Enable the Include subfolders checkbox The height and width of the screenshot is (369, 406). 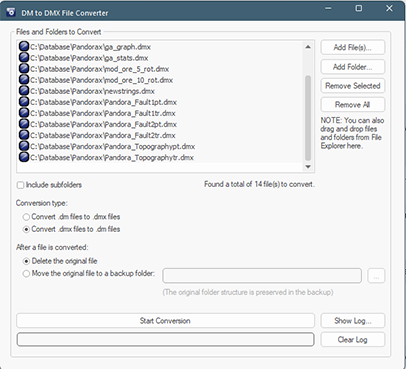pyautogui.click(x=20, y=185)
